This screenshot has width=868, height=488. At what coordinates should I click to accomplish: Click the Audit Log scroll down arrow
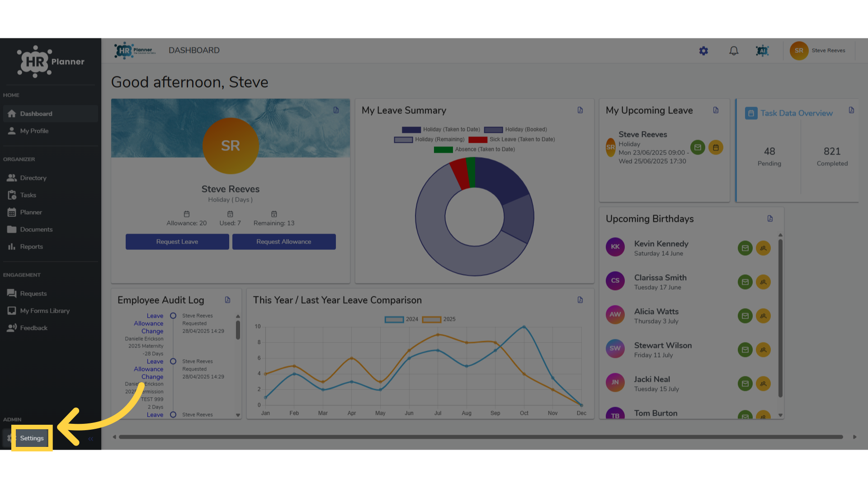(238, 415)
